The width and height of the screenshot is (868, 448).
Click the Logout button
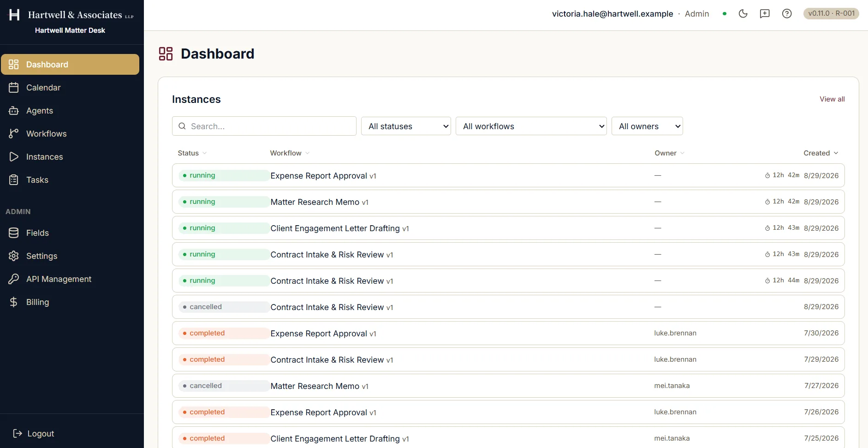coord(34,433)
